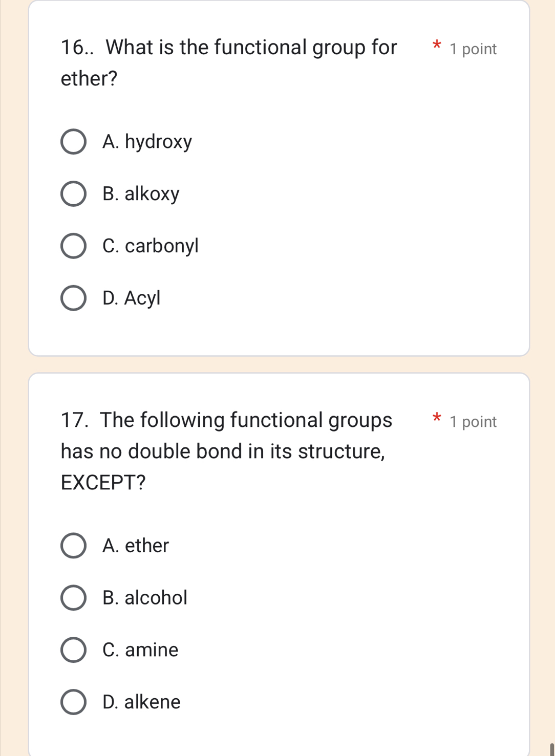Image resolution: width=555 pixels, height=756 pixels.
Task: Choose the B. alkoxy radio circle
Action: [x=73, y=194]
